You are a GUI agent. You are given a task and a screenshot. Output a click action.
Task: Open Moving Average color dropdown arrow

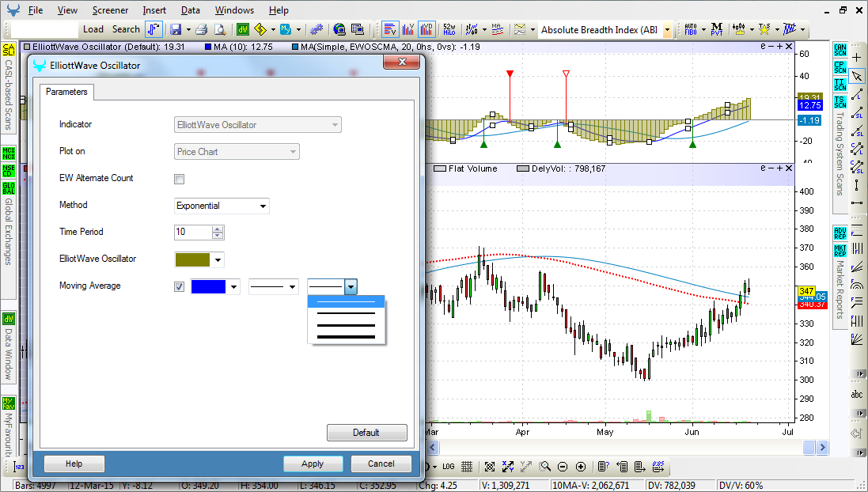tap(234, 286)
